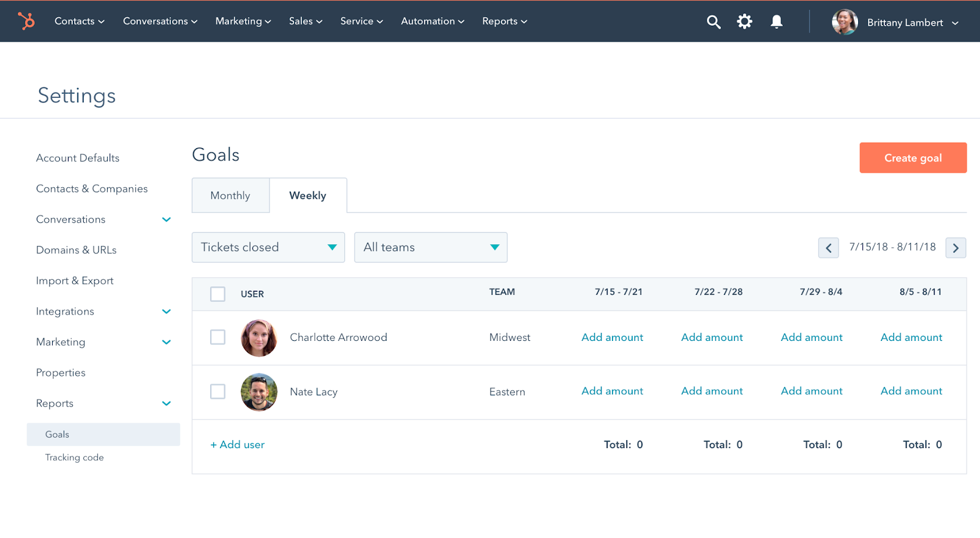Open settings gear icon in top bar

pos(744,22)
